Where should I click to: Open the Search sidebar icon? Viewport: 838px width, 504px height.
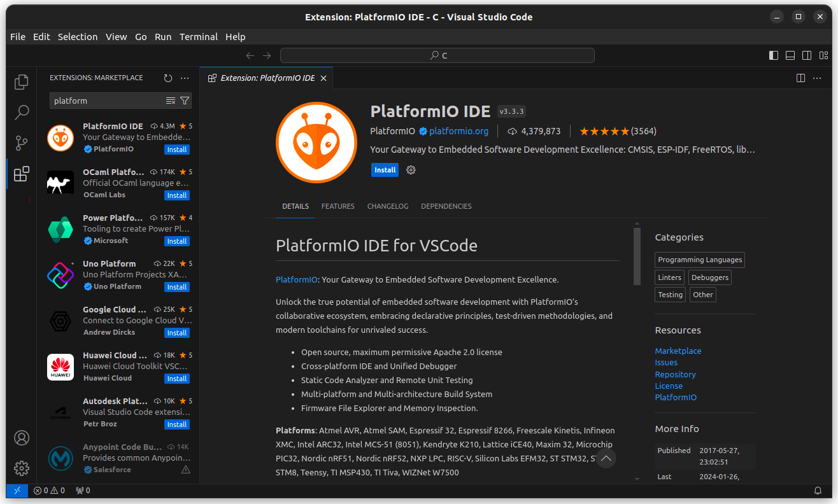tap(21, 112)
